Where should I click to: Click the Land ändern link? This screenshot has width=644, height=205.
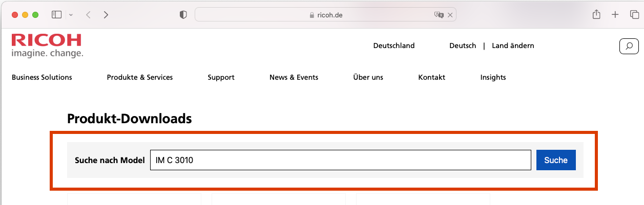pyautogui.click(x=513, y=45)
